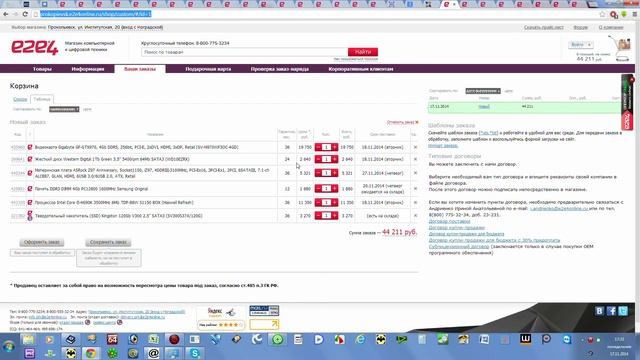Open Корпоративным клиентам menu item
This screenshot has height=360, width=640.
tap(361, 69)
